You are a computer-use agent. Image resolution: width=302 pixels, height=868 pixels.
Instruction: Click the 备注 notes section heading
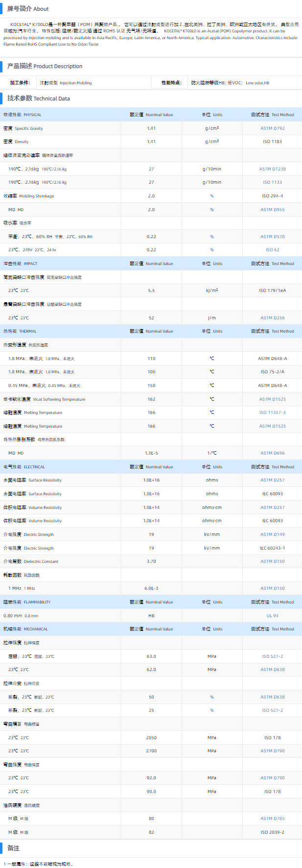pos(13,848)
